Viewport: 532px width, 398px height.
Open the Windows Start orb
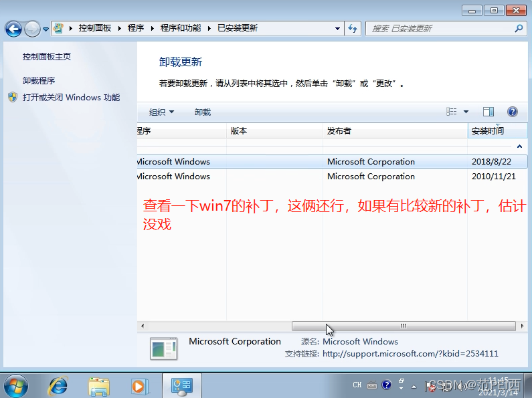tap(15, 386)
